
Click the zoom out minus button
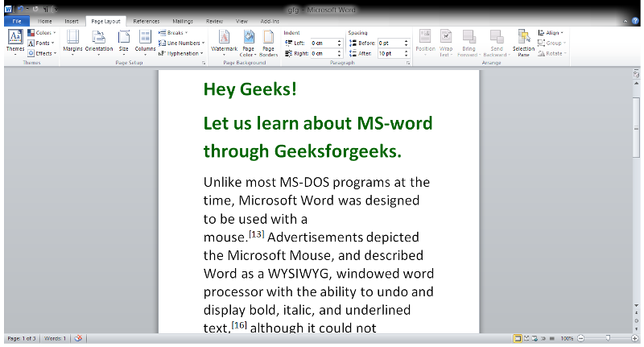(x=580, y=338)
